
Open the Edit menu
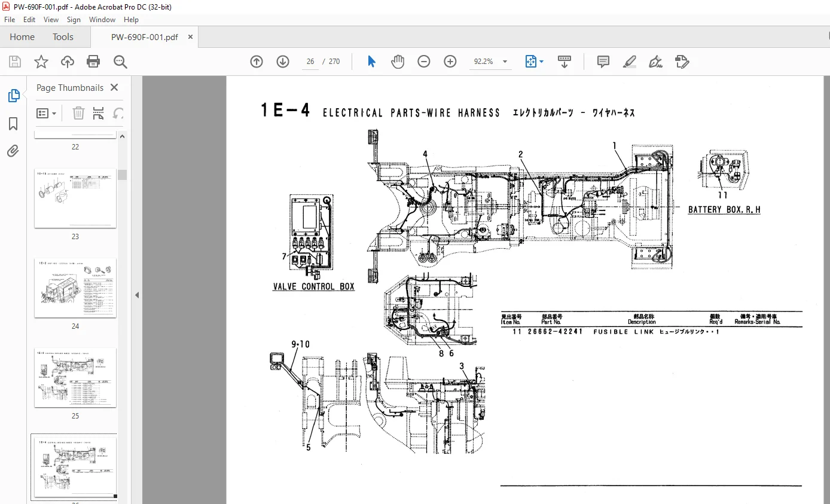point(29,20)
